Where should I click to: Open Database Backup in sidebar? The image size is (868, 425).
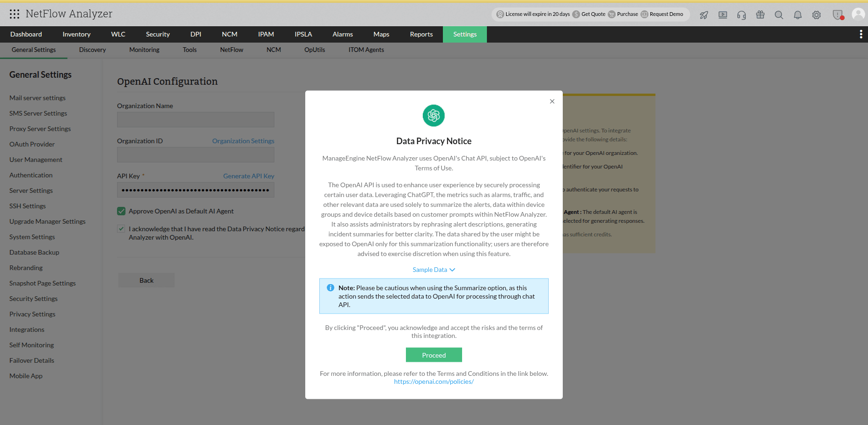coord(34,252)
